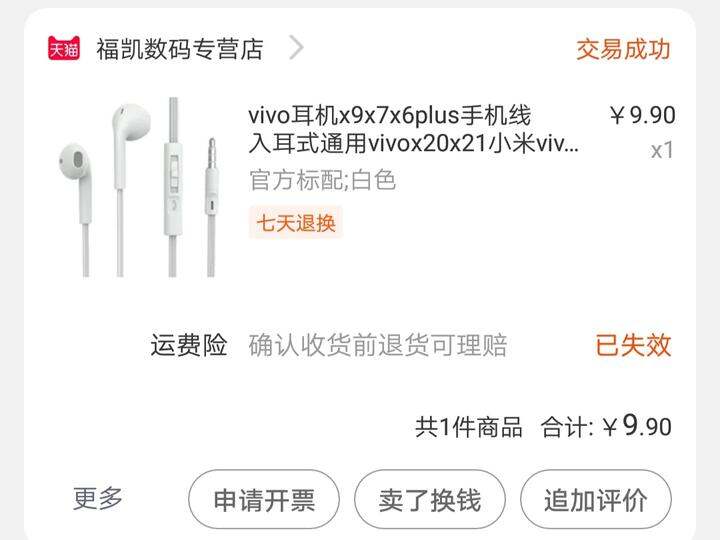Screen dimensions: 720x540
Task: Click 确认收货前退货可理赔 insurance description
Action: click(378, 345)
